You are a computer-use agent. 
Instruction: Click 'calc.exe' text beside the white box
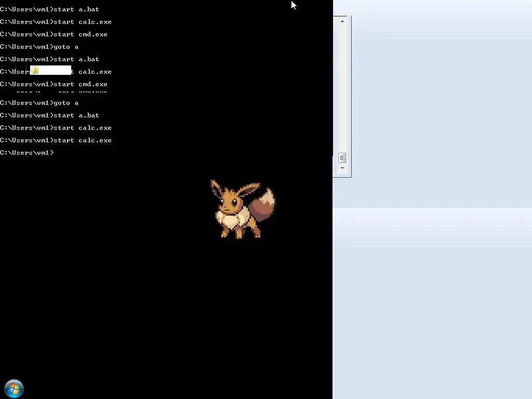pos(95,72)
